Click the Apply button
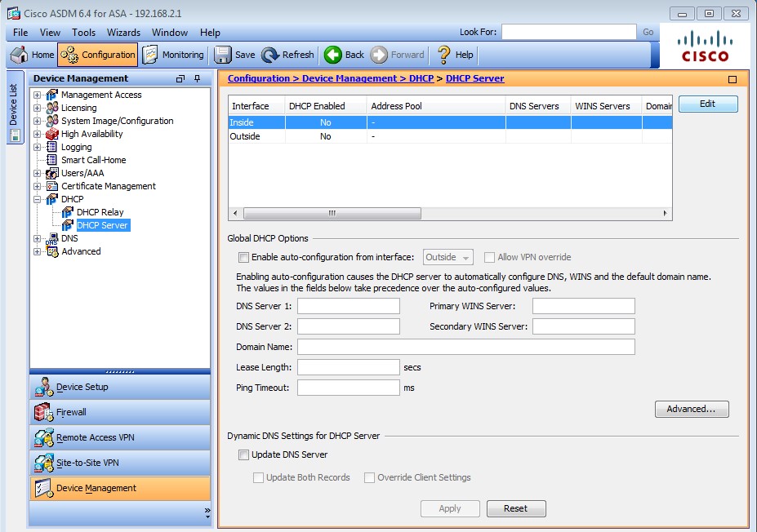This screenshot has width=757, height=532. click(449, 508)
